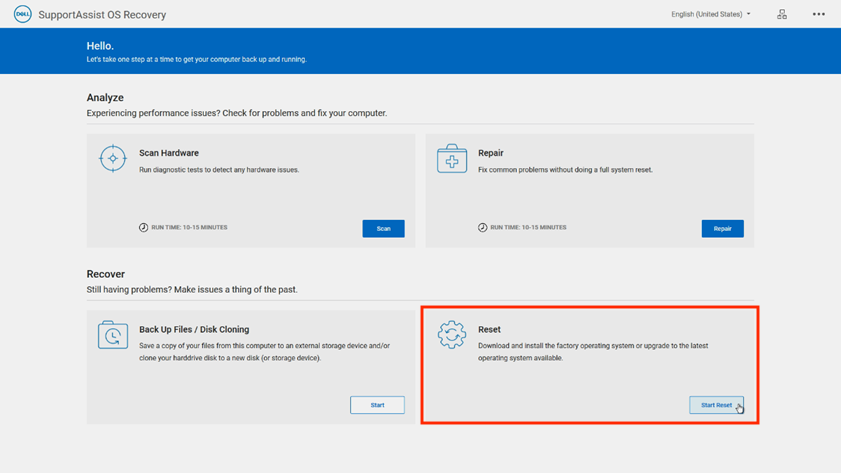Click the Repair medical kit icon
Image resolution: width=841 pixels, height=473 pixels.
pyautogui.click(x=452, y=159)
